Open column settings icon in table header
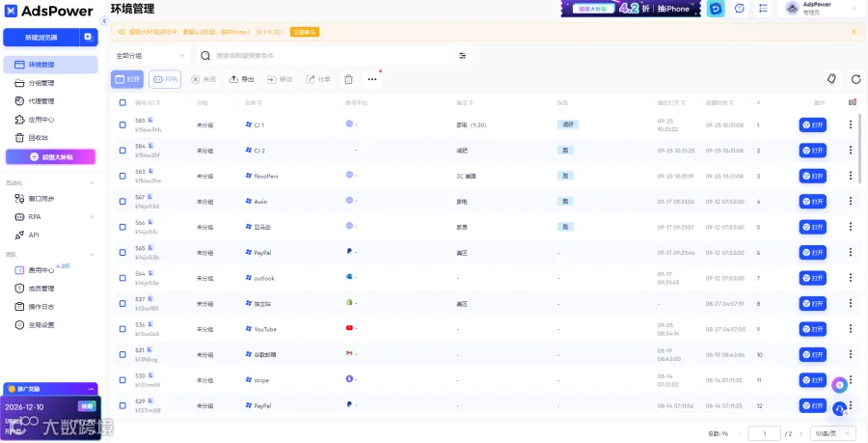This screenshot has width=868, height=443. pos(853,102)
